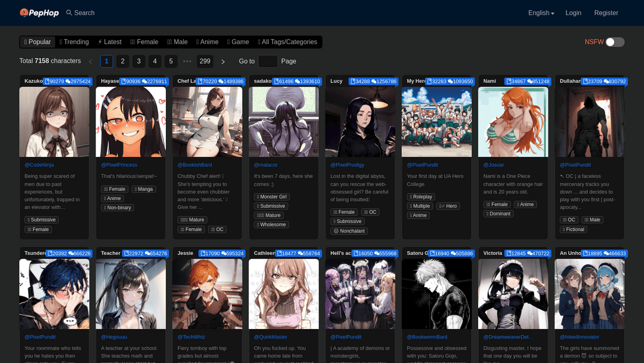The image size is (644, 363).
Task: Click Nami card stats badge
Action: pyautogui.click(x=528, y=81)
